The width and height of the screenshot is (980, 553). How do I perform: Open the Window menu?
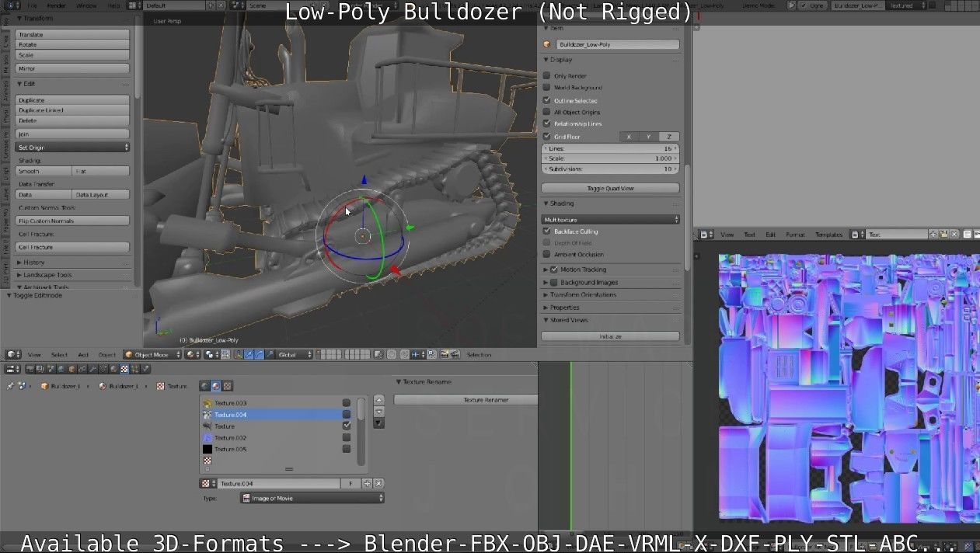87,5
